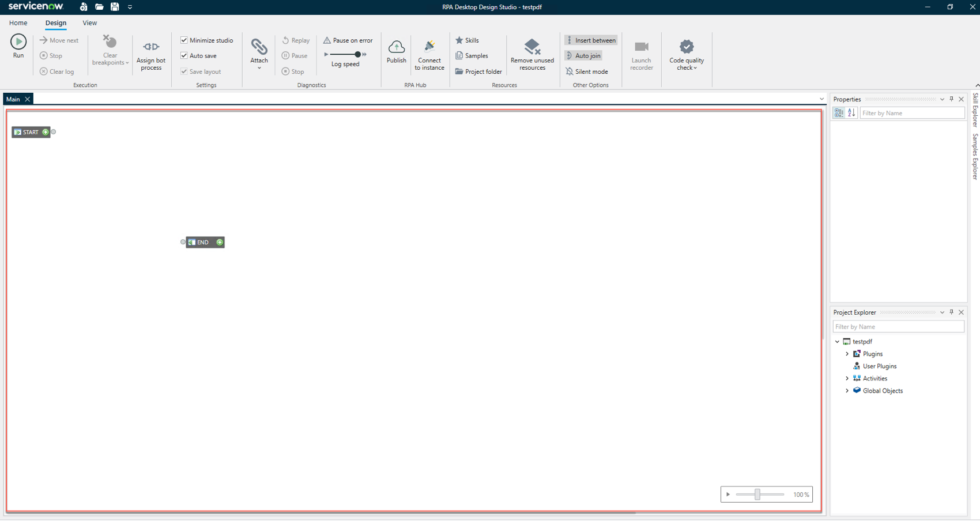The image size is (980, 521).
Task: Click Connect to instance icon
Action: 429,46
